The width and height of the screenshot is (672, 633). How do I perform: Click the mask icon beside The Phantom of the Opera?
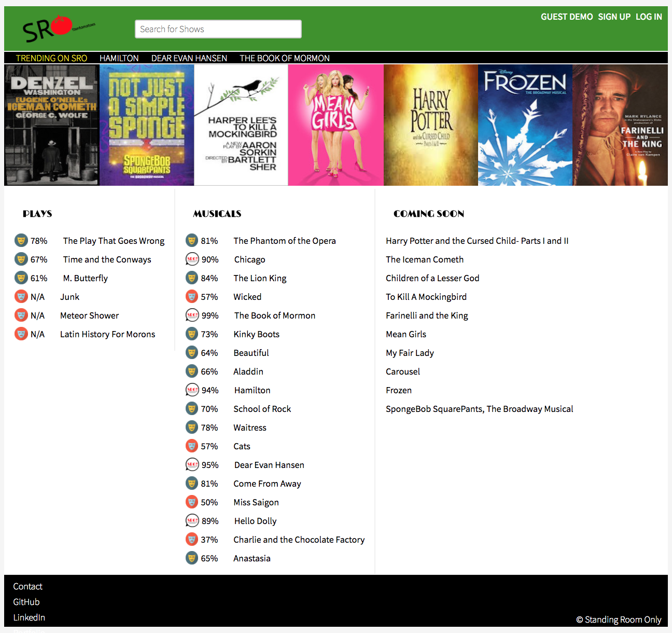click(x=192, y=240)
